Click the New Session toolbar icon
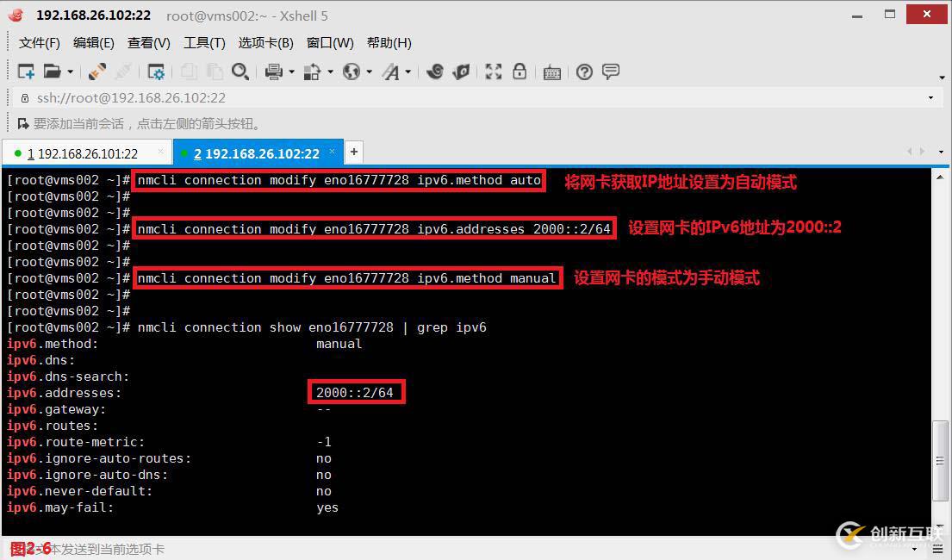Viewport: 952px width, 560px height. coord(26,72)
